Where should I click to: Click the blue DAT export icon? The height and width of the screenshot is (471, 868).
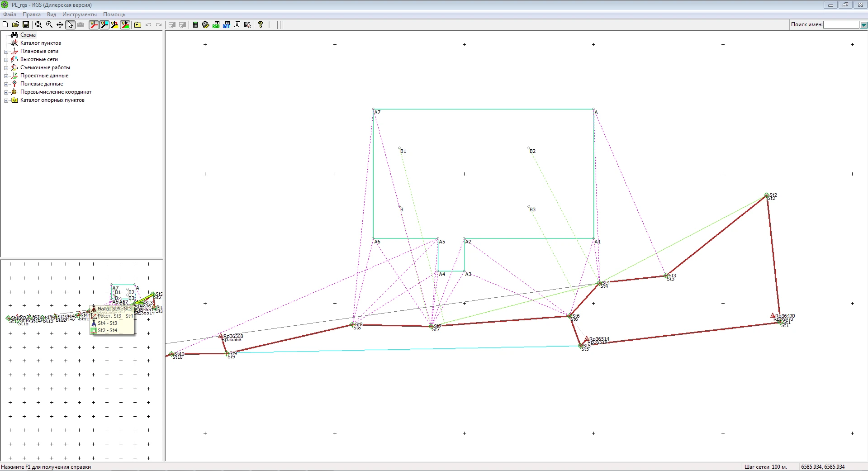point(226,25)
